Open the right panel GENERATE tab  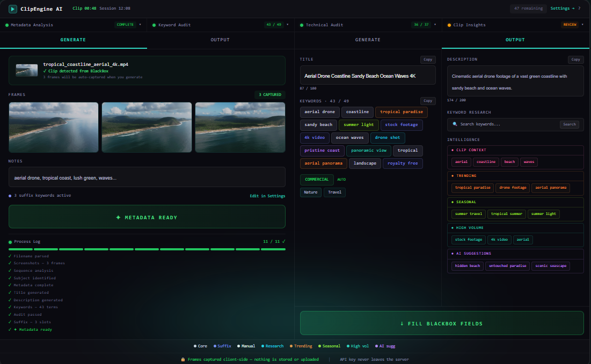point(368,40)
